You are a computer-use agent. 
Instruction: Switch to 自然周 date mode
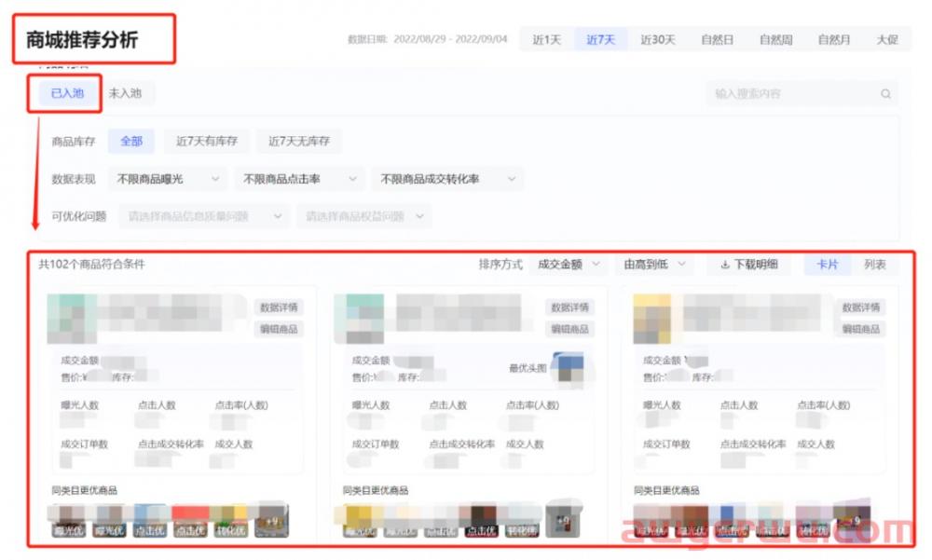775,40
